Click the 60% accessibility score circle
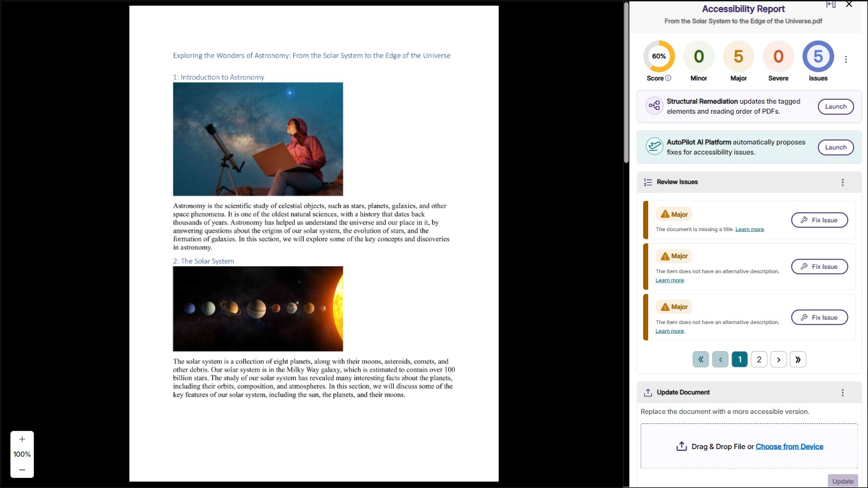Image resolution: width=868 pixels, height=488 pixels. pyautogui.click(x=659, y=56)
